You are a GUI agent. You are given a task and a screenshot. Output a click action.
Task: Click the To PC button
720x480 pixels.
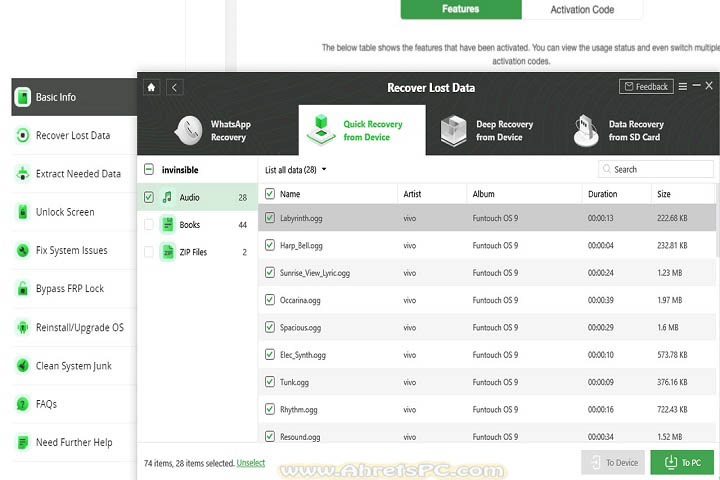(x=682, y=462)
